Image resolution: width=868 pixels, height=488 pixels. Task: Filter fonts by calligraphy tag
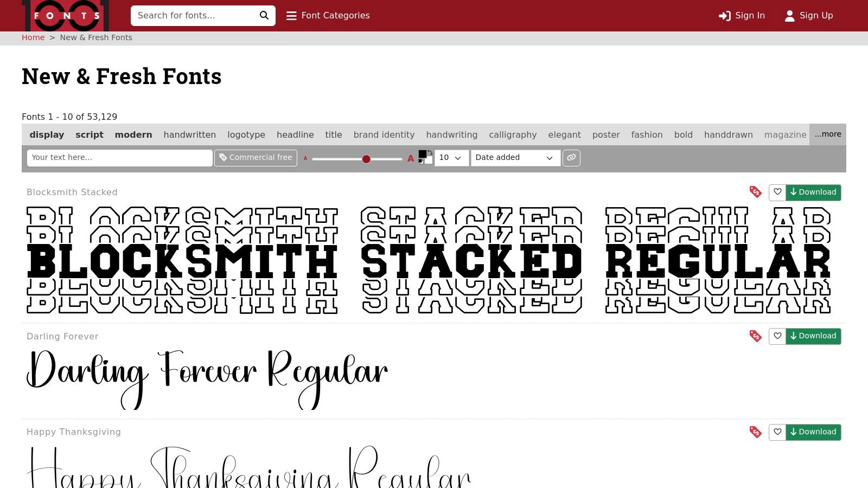(x=513, y=134)
